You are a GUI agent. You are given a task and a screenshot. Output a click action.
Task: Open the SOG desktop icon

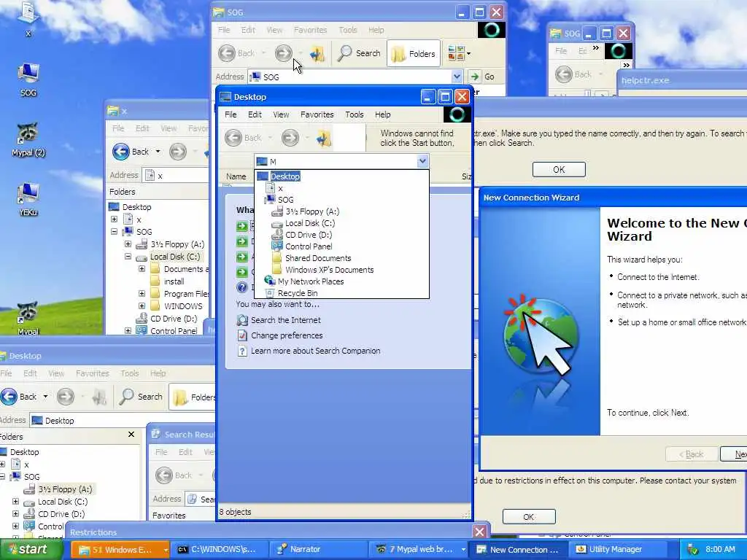coord(28,79)
